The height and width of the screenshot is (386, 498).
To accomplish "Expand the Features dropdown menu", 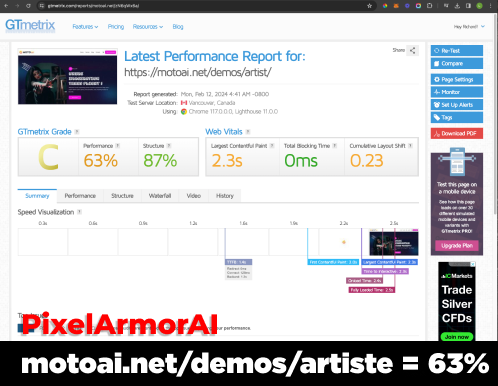I will (85, 27).
